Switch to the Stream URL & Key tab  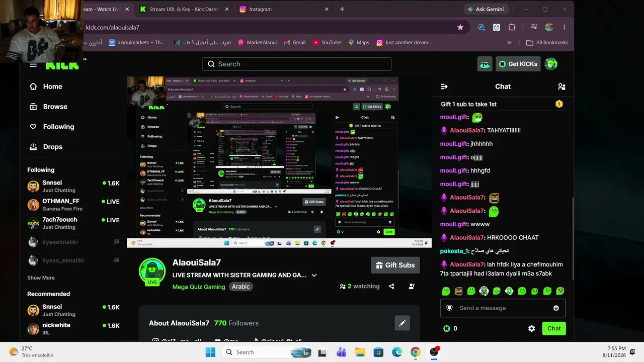click(184, 9)
